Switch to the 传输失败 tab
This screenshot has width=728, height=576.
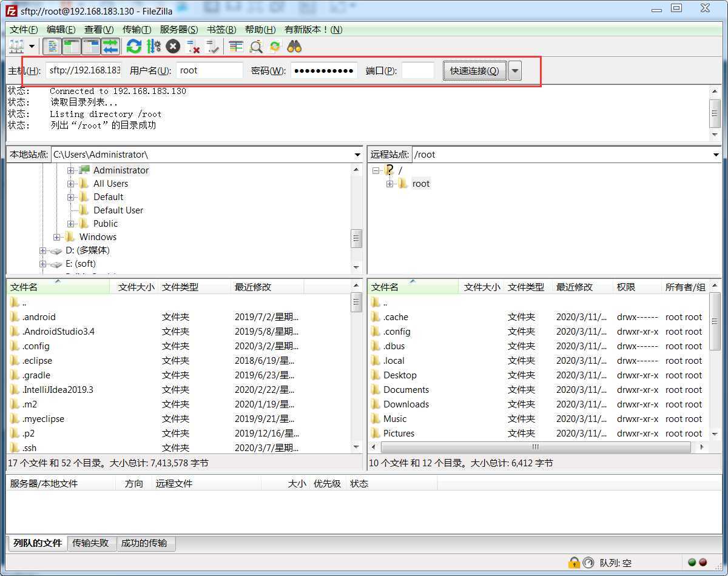pyautogui.click(x=90, y=543)
